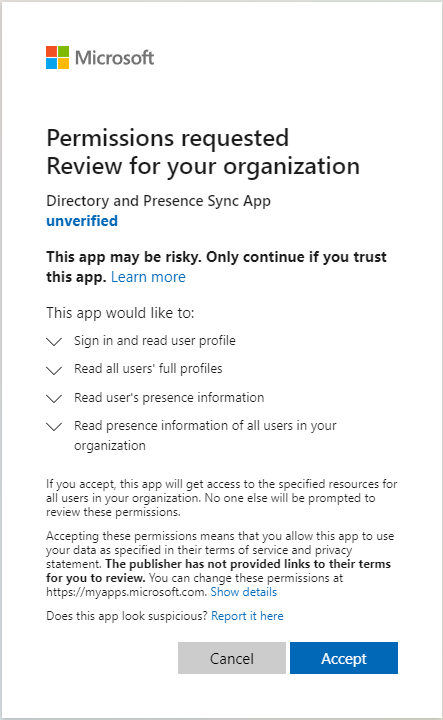The image size is (443, 720).
Task: Select 'Read all users' full profiles' permission text
Action: pyautogui.click(x=148, y=369)
